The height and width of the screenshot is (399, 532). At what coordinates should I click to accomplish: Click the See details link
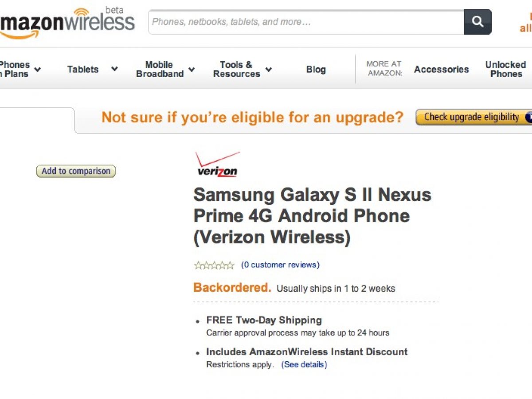304,365
